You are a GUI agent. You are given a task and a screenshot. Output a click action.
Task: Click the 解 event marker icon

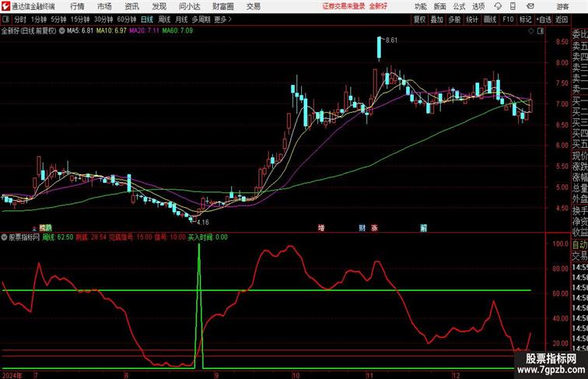pyautogui.click(x=423, y=228)
